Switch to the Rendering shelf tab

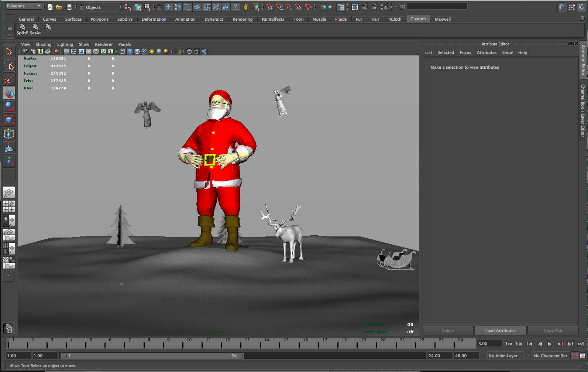tap(242, 19)
